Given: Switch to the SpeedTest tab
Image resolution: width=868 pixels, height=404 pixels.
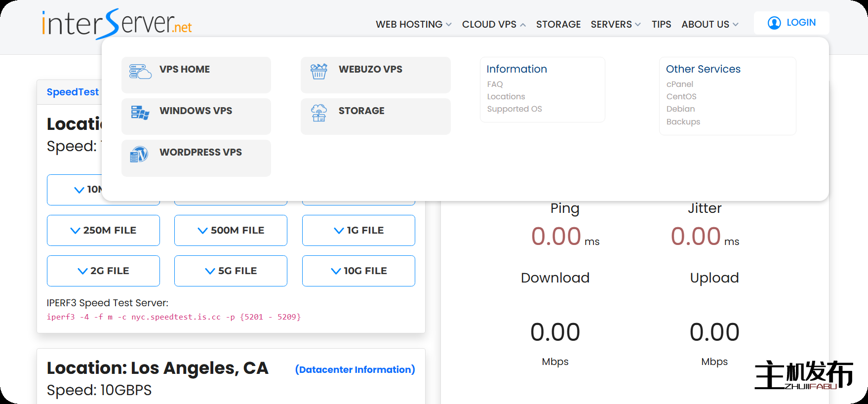Looking at the screenshot, I should (73, 92).
